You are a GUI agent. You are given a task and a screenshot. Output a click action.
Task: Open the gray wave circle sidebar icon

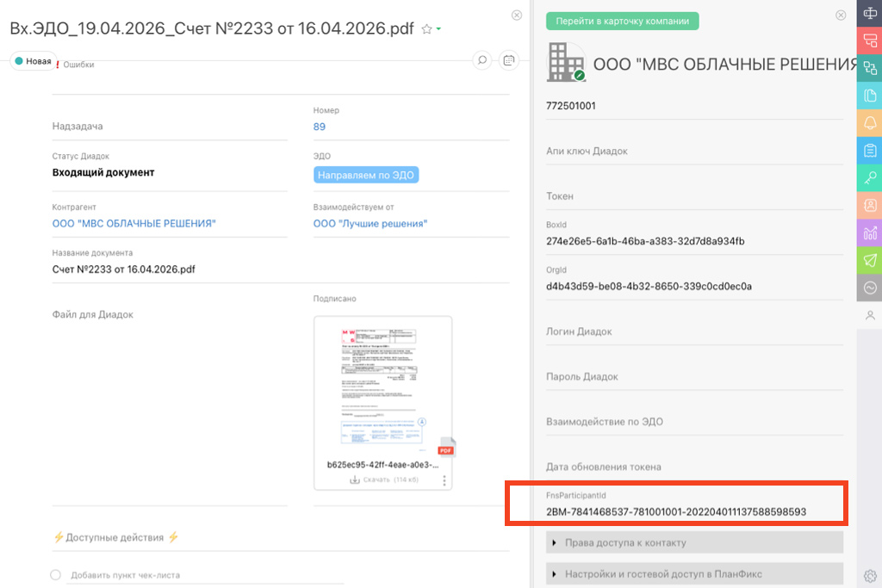870,288
